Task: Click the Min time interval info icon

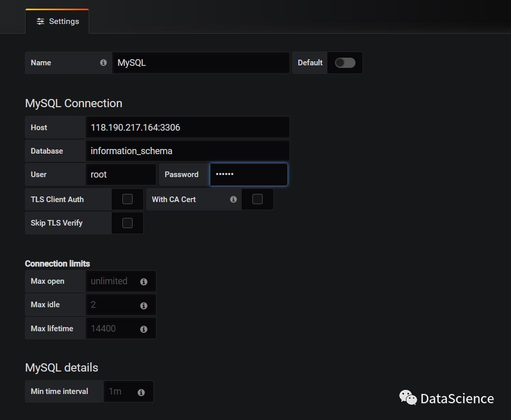Action: click(x=141, y=392)
